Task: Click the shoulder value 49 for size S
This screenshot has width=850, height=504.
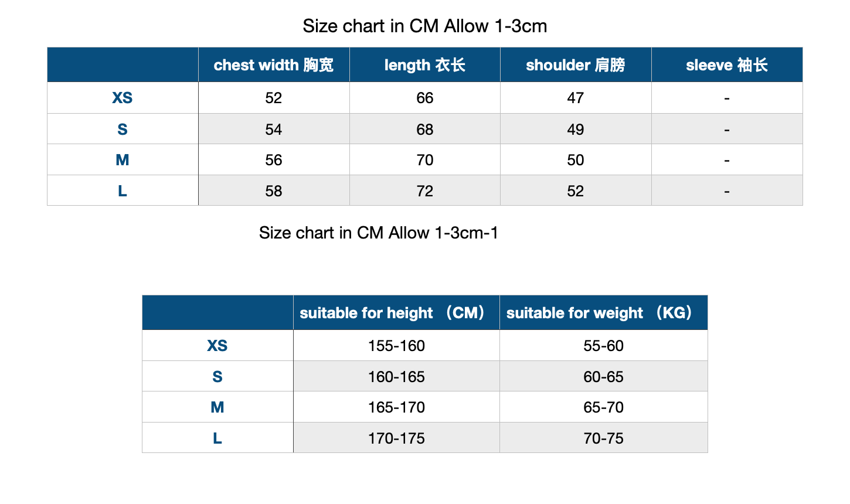Action: [576, 129]
